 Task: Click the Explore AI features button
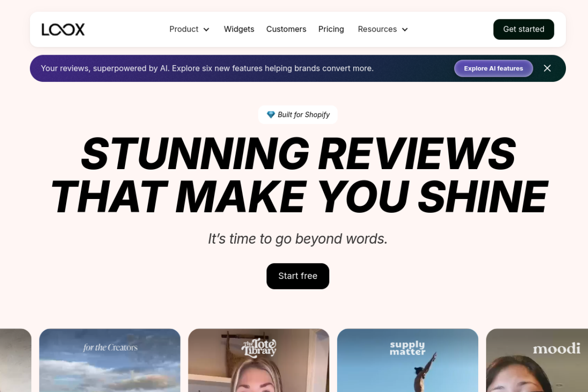click(x=493, y=68)
